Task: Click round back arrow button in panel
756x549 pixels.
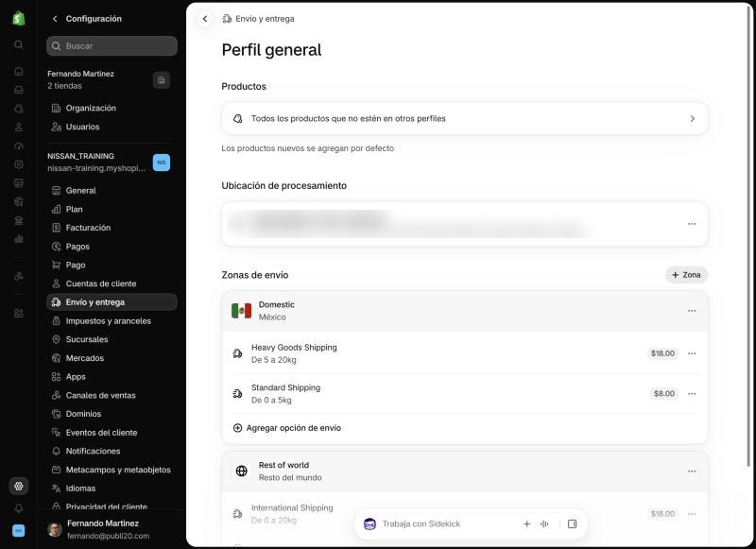Action: pyautogui.click(x=205, y=19)
